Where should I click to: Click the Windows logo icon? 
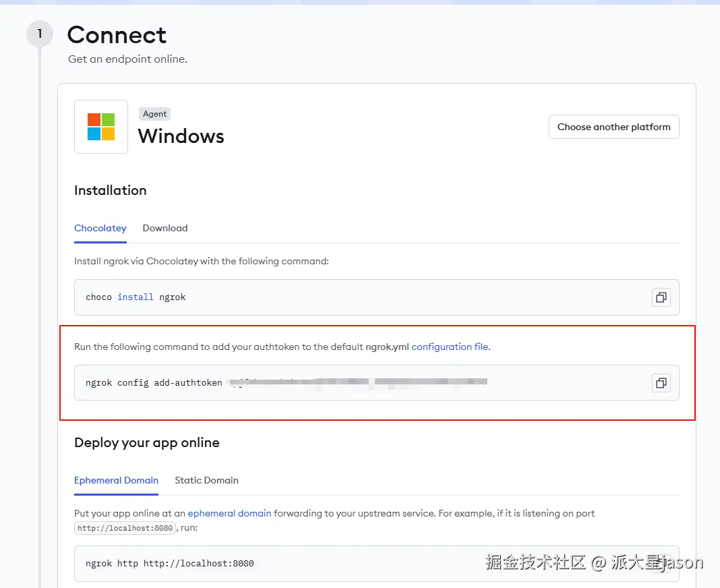click(101, 127)
